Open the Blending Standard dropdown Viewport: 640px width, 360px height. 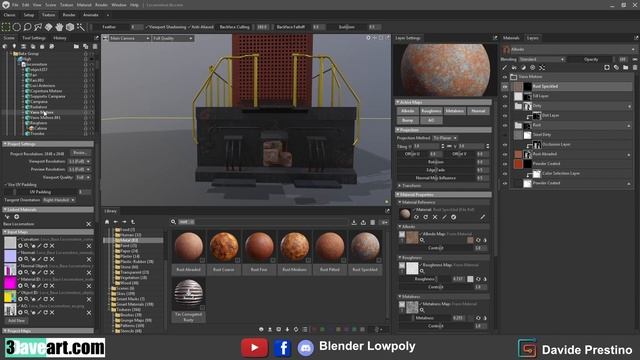pyautogui.click(x=542, y=60)
